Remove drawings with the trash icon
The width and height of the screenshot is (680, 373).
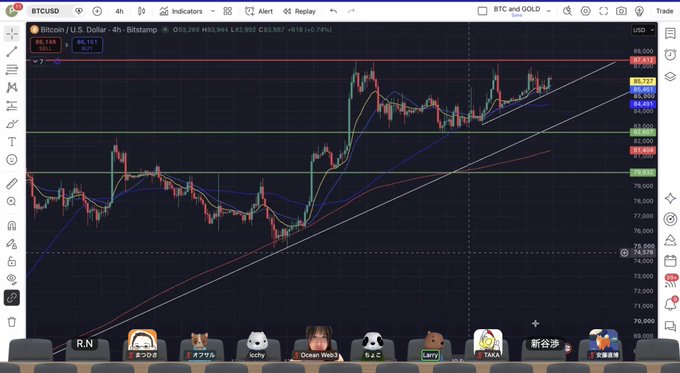point(12,322)
